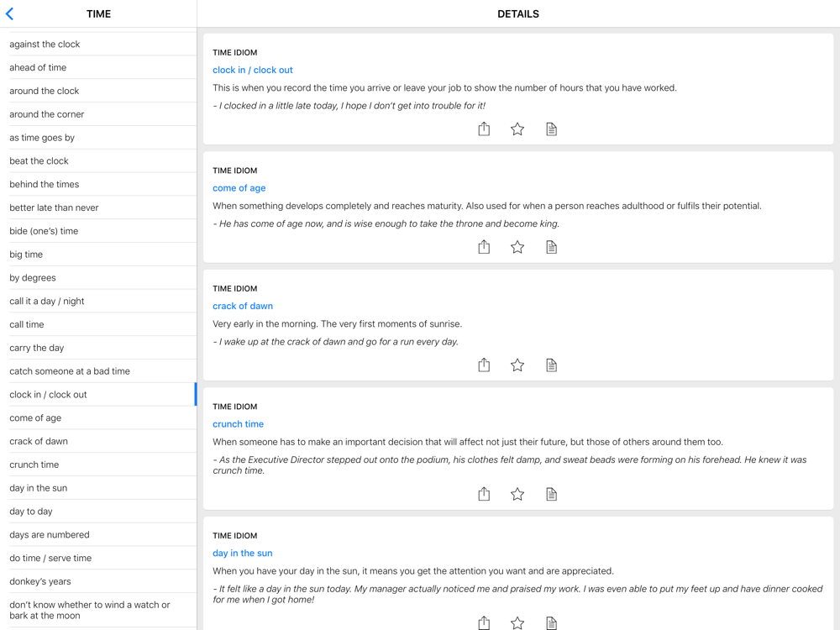Favorite the 'clock in / clock out' idiom
Viewport: 840px width, 630px height.
(517, 129)
